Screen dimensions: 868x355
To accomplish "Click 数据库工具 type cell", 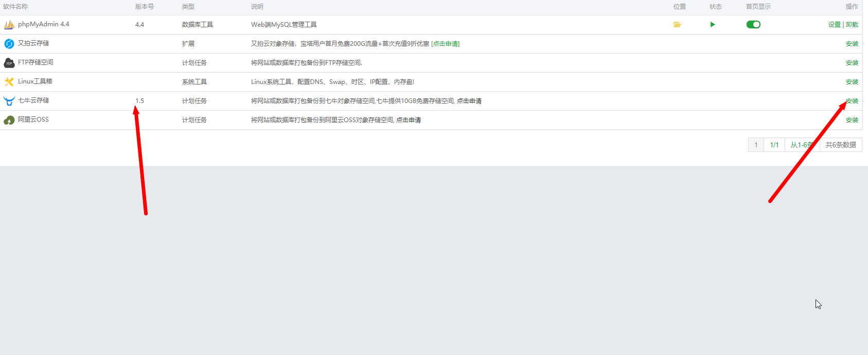I will point(198,25).
